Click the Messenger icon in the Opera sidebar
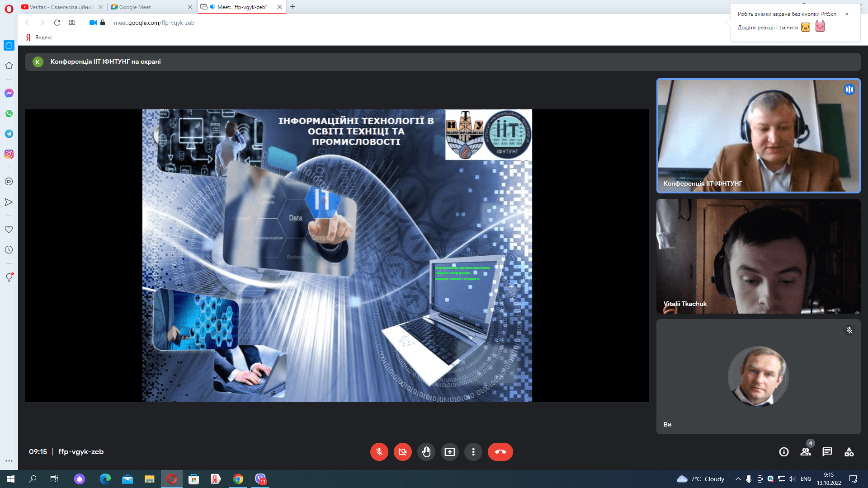The width and height of the screenshot is (868, 488). point(9,93)
